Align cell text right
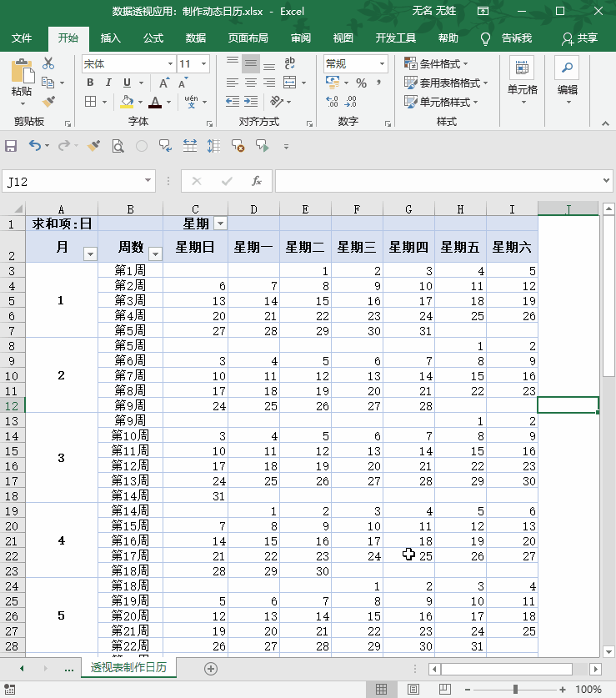Viewport: 616px width, 698px height. [269, 83]
